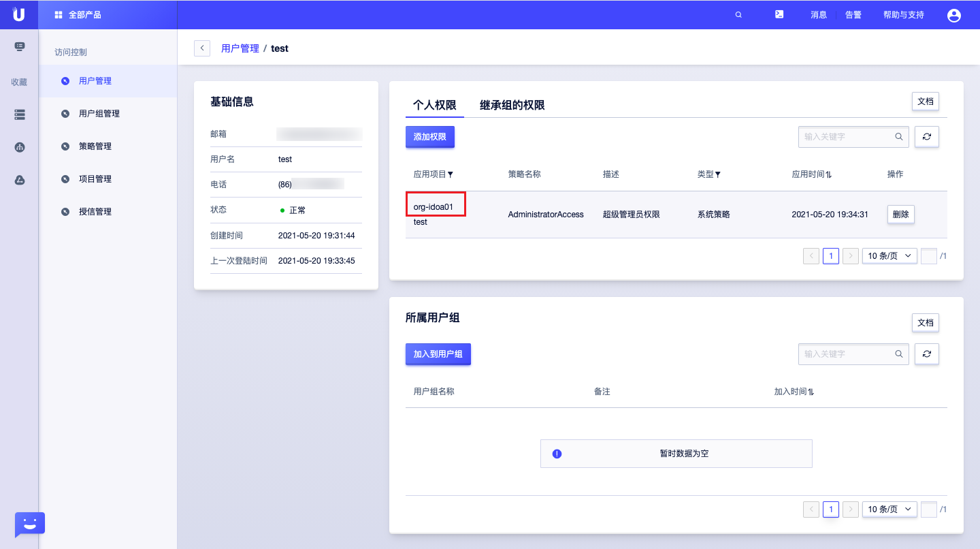This screenshot has width=980, height=549.
Task: Delete the AdministratorAccess policy row
Action: tap(900, 215)
